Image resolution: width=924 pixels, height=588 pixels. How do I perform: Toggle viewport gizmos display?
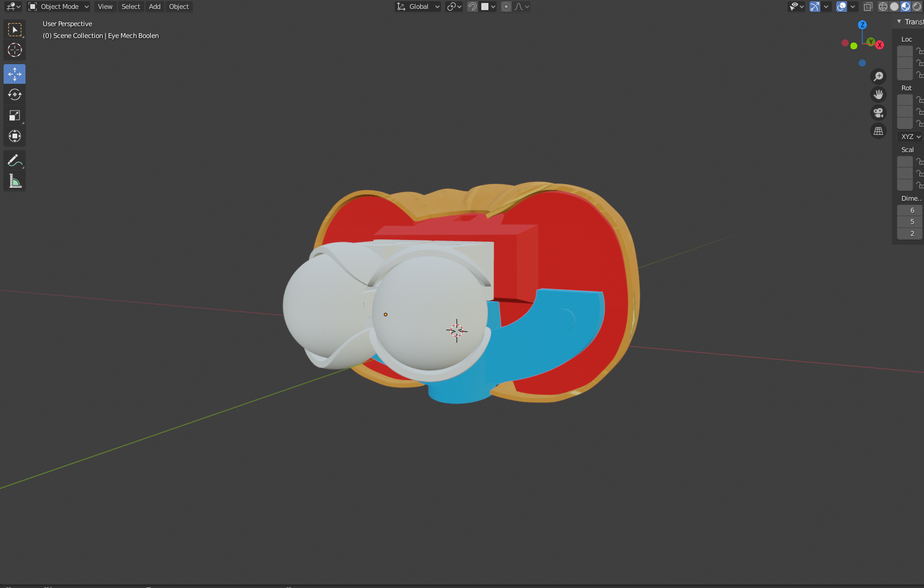tap(815, 7)
